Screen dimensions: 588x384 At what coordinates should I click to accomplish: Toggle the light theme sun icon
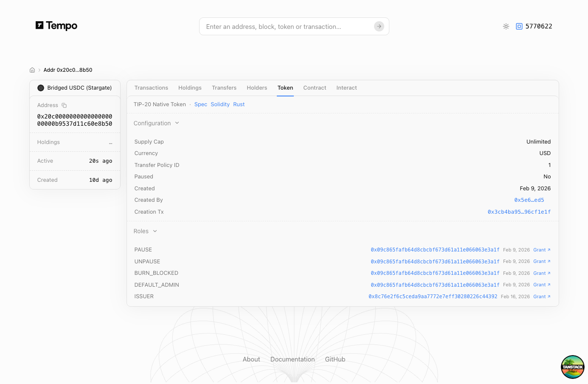pos(506,26)
